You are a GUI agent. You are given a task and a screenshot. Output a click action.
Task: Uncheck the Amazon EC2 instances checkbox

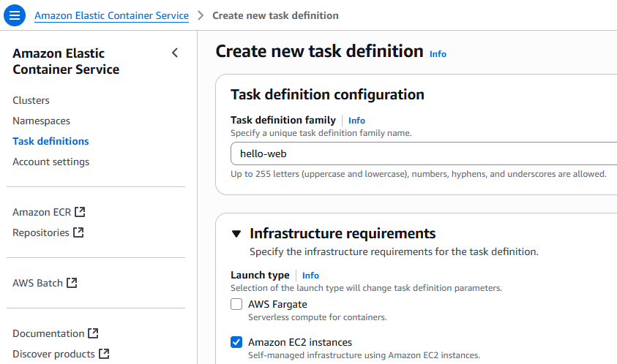coord(236,342)
